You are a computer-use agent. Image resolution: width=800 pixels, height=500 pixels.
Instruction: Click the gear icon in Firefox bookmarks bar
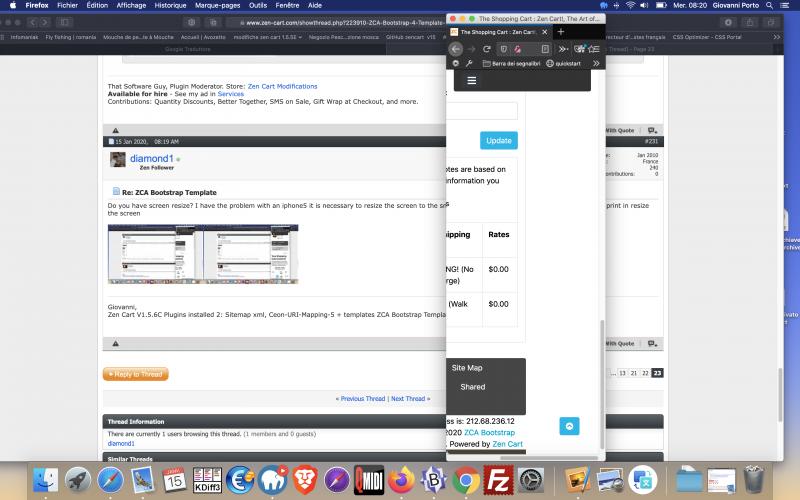[x=456, y=63]
